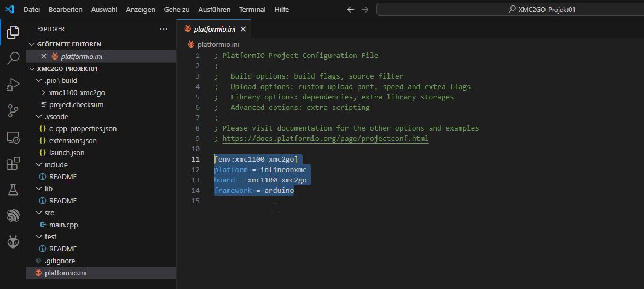Collapse the GEÖFFNETE EDITOREN section

[x=32, y=44]
